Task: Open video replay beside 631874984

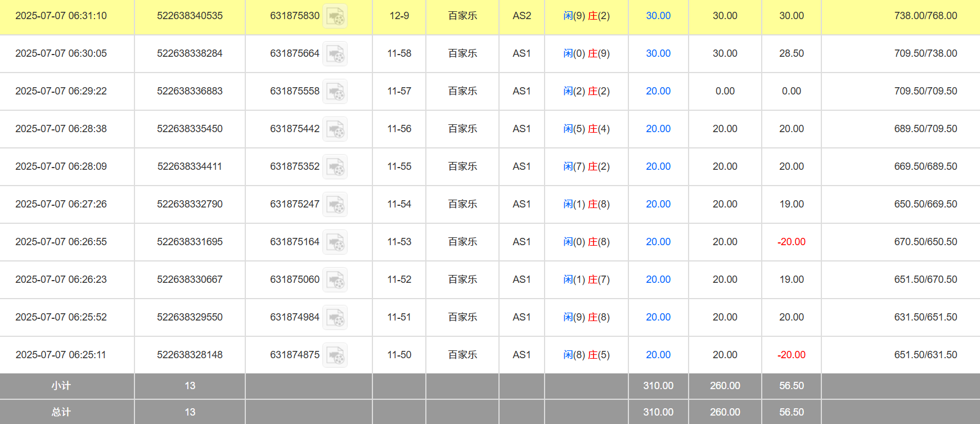Action: 335,318
